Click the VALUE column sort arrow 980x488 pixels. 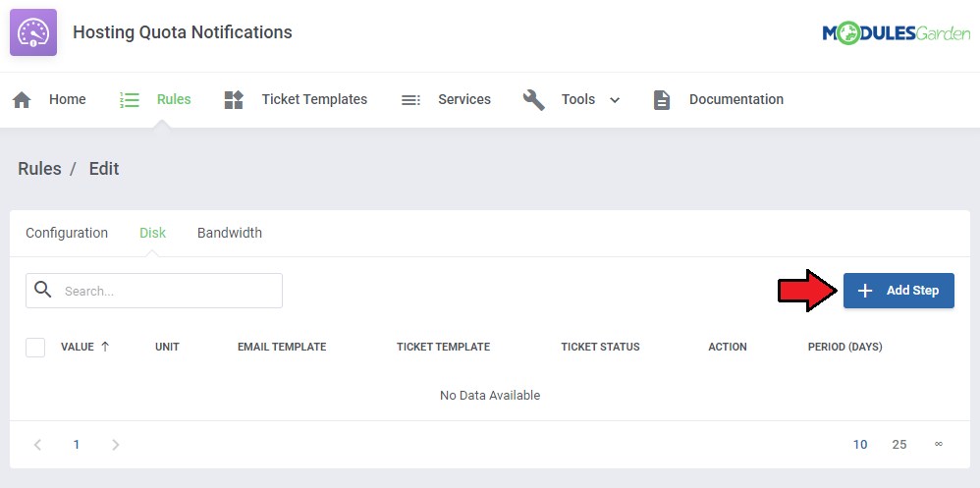click(x=105, y=347)
